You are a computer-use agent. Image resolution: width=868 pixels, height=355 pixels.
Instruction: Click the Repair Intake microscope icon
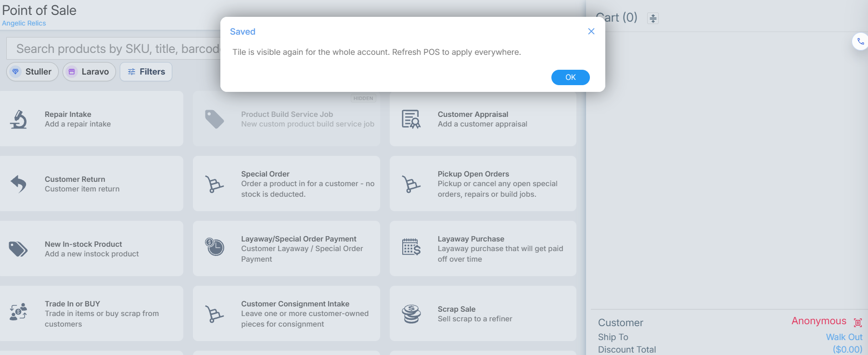18,119
